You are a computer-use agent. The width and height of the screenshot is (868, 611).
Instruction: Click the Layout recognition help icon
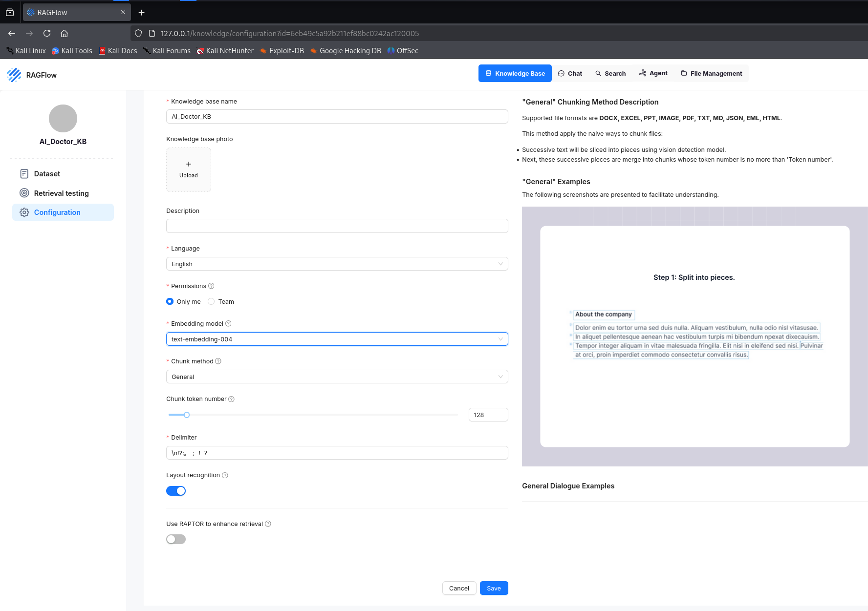pyautogui.click(x=225, y=475)
